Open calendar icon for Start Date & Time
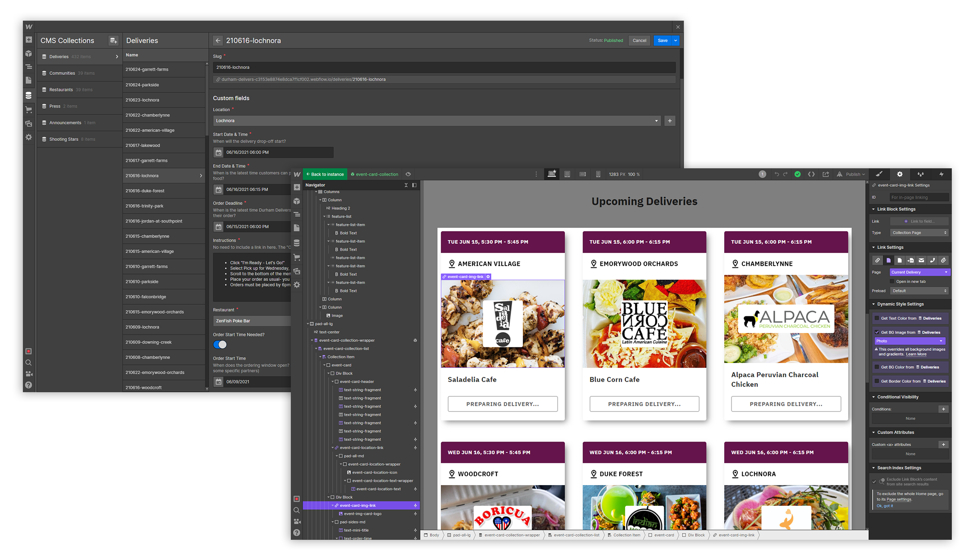 [x=219, y=153]
